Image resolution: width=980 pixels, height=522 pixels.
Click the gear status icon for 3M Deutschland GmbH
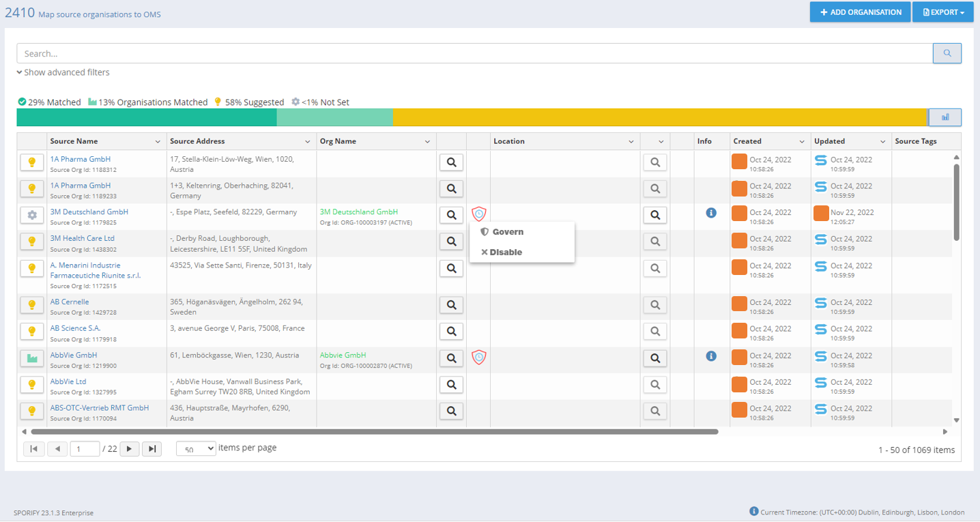pyautogui.click(x=31, y=215)
